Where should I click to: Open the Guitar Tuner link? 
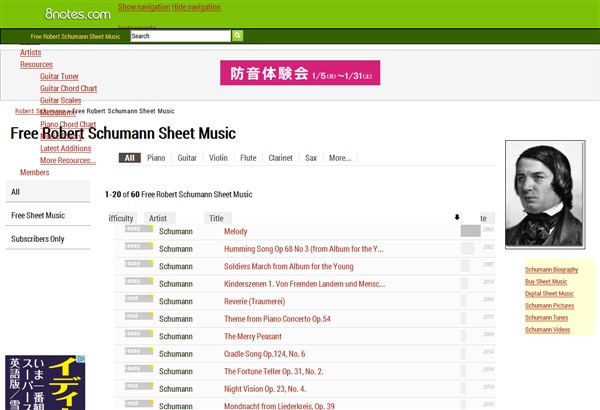coord(59,76)
